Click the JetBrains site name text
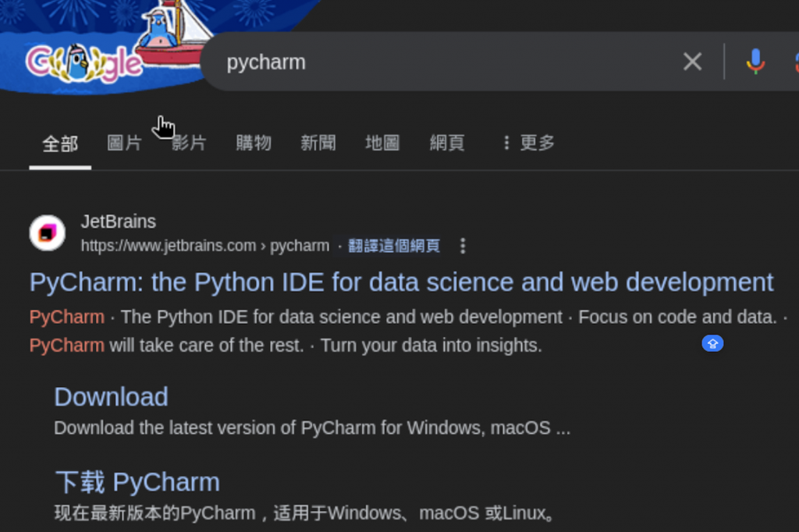Image resolution: width=799 pixels, height=532 pixels. (119, 222)
